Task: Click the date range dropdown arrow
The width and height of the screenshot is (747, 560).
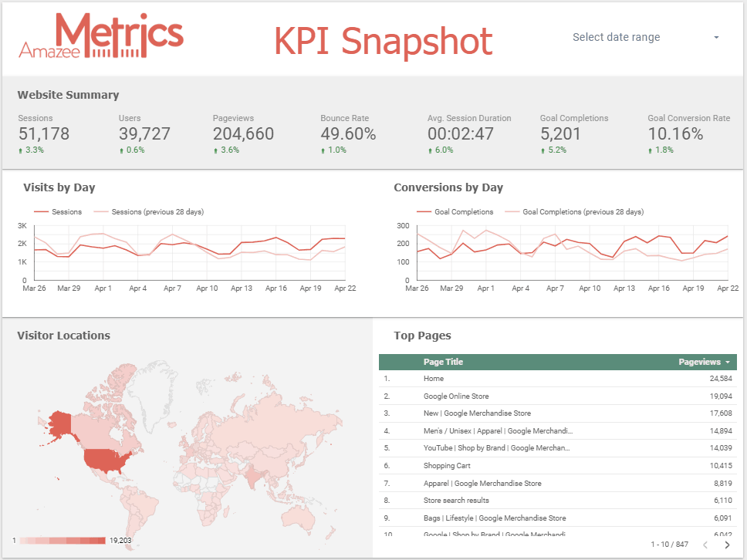Action: tap(716, 37)
